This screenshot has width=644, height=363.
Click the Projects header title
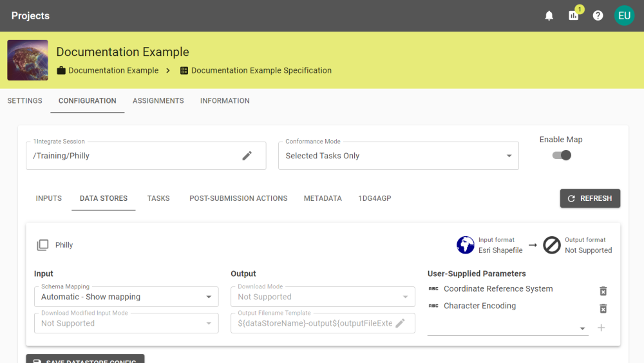coord(30,15)
